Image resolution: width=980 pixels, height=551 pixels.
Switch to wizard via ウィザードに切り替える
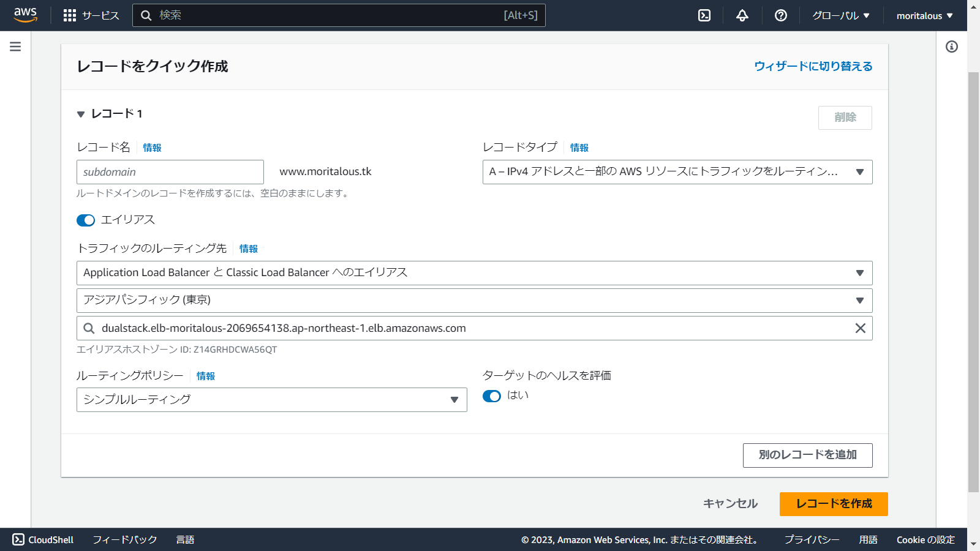tap(813, 66)
